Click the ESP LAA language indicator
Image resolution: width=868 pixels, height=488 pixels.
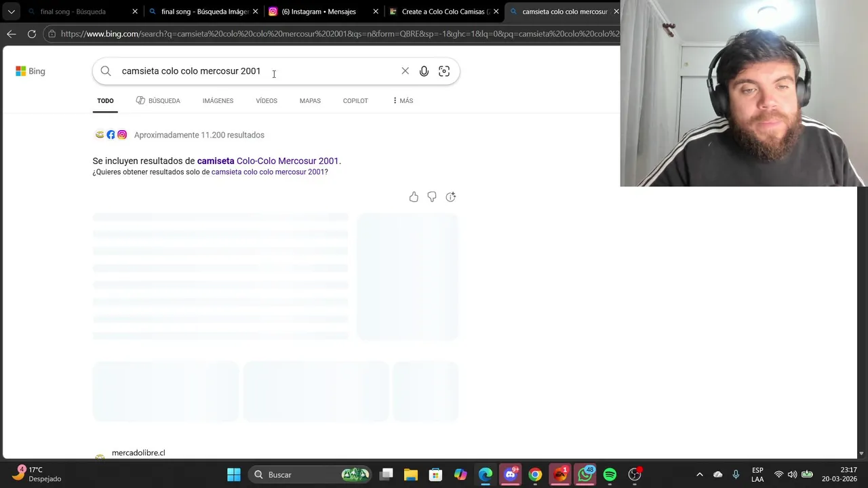click(757, 474)
